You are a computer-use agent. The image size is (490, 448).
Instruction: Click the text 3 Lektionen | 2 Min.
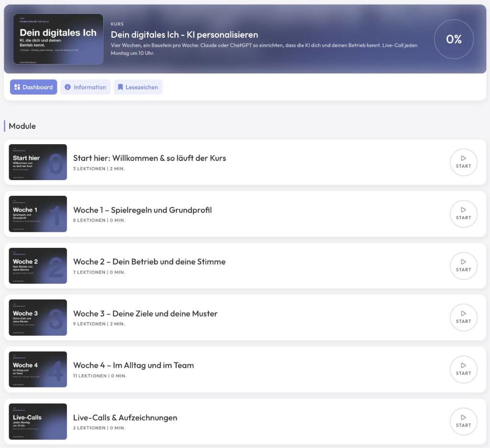pyautogui.click(x=99, y=169)
